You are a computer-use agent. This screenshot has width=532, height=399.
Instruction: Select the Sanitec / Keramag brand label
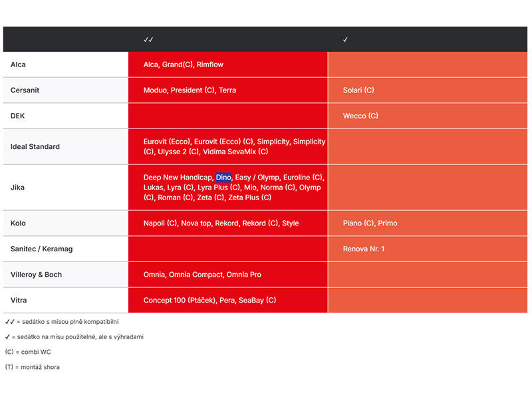point(41,249)
